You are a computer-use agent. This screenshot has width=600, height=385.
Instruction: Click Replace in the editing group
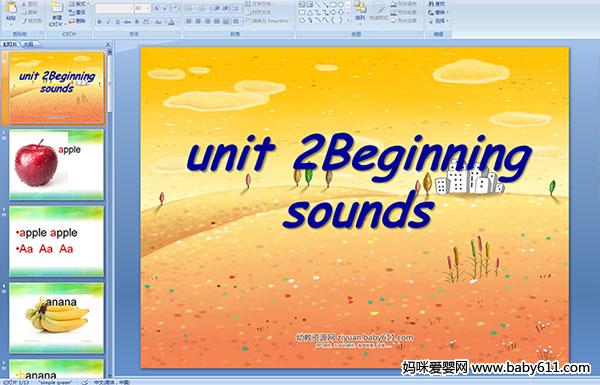pos(439,12)
